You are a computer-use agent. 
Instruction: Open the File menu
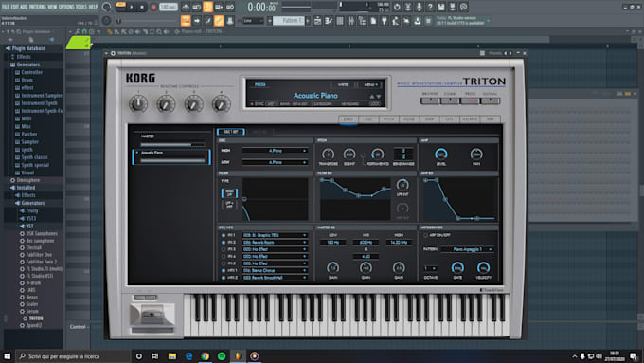click(x=6, y=7)
